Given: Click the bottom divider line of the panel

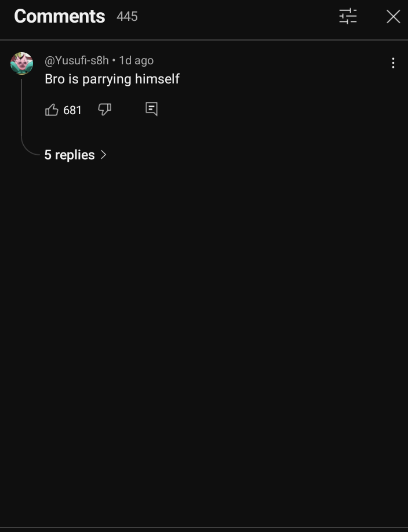Looking at the screenshot, I should tap(204, 527).
